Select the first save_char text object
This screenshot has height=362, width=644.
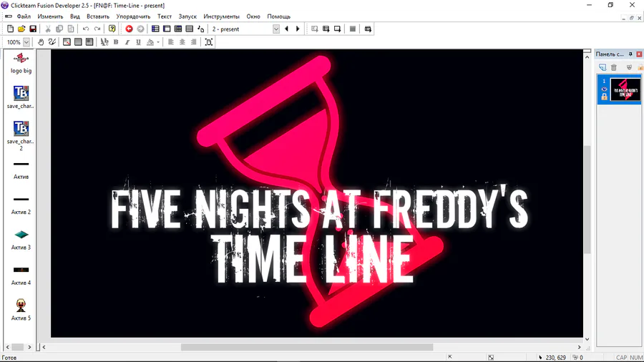[21, 97]
